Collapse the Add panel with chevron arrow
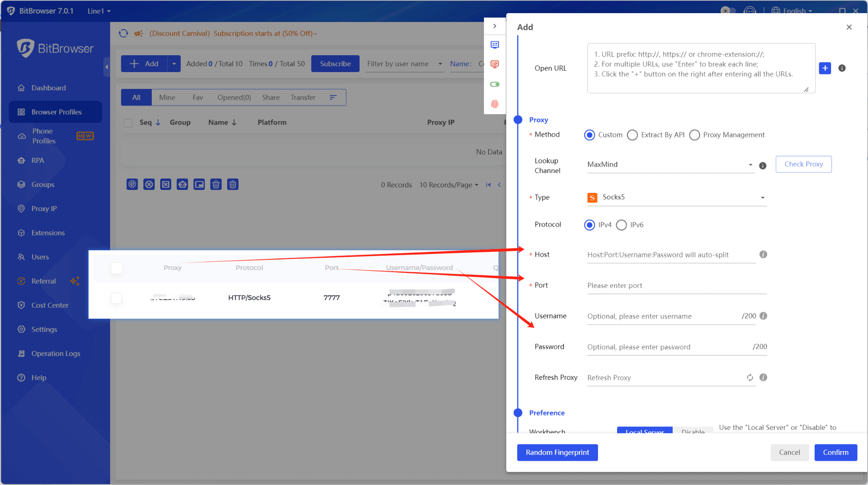The image size is (868, 485). click(x=495, y=26)
